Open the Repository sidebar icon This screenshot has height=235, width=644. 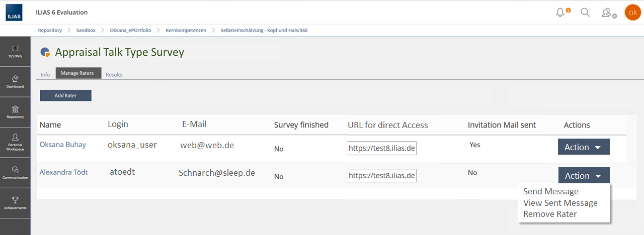[x=15, y=112]
